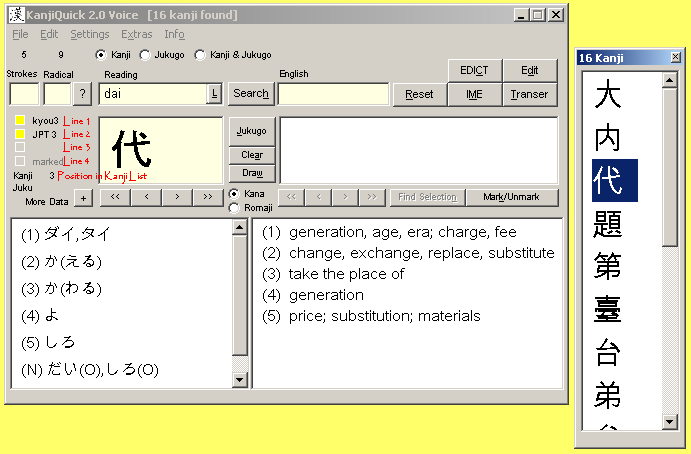Click into the English input field
Image resolution: width=691 pixels, height=454 pixels.
pos(333,94)
